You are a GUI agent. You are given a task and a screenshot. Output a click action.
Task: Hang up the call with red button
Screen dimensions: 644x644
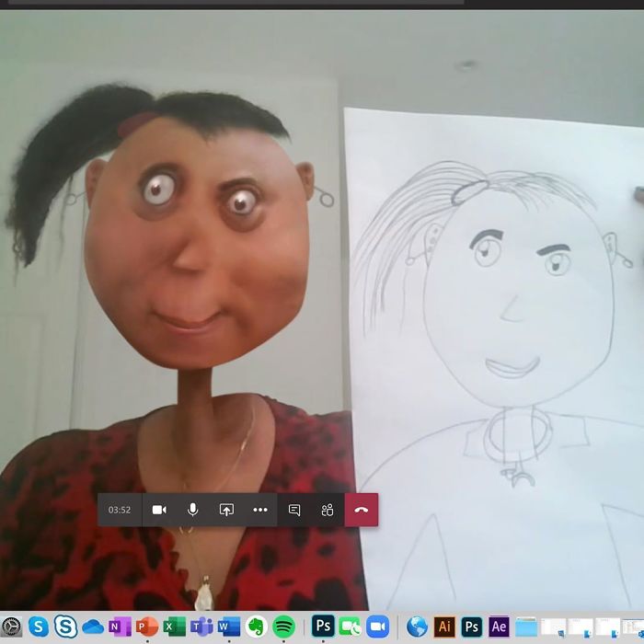point(361,510)
